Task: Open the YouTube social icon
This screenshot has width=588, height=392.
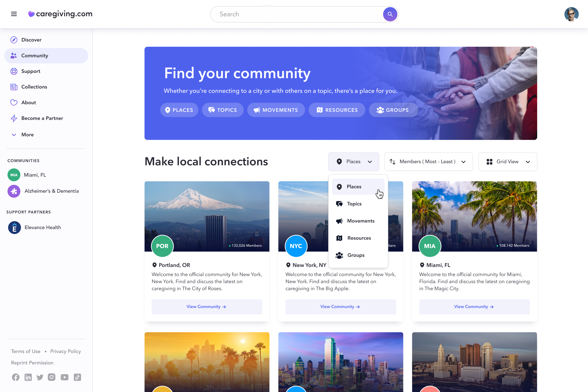Action: (65, 377)
